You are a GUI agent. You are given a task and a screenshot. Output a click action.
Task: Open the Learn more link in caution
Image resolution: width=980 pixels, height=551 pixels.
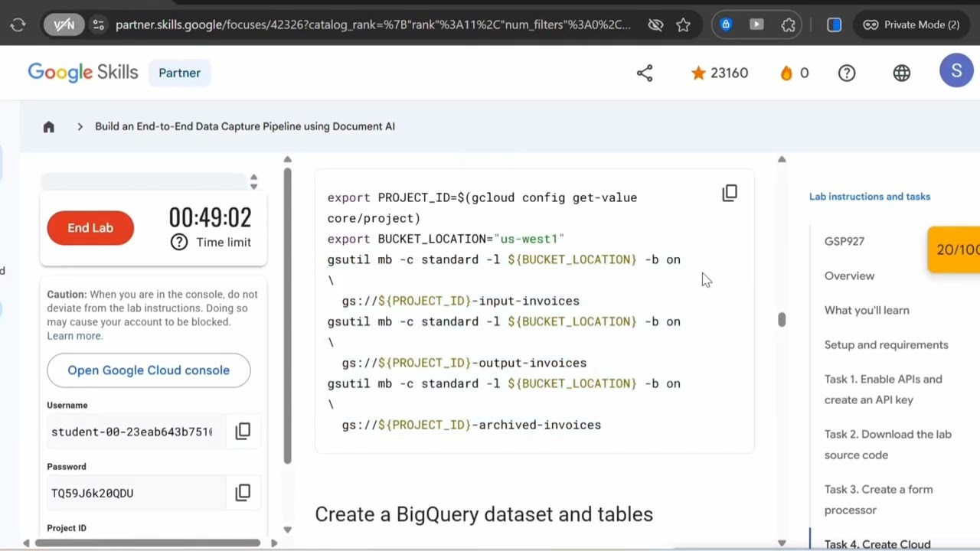pyautogui.click(x=74, y=336)
